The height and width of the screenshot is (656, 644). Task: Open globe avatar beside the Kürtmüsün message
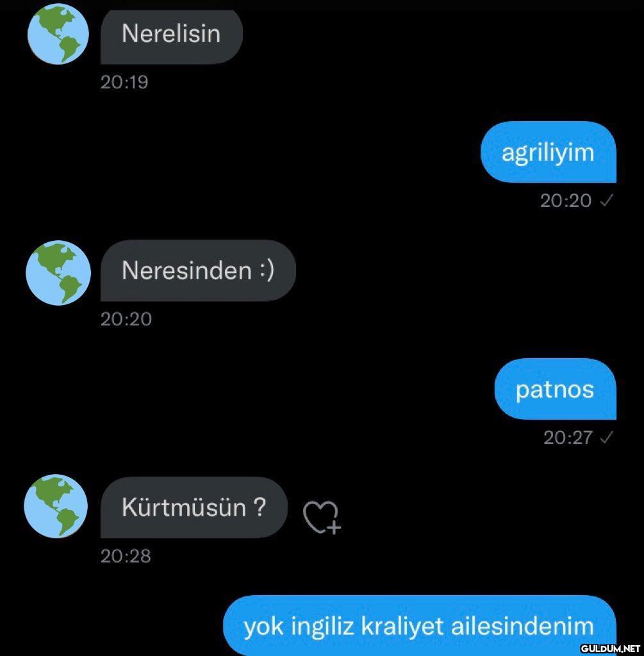56,506
